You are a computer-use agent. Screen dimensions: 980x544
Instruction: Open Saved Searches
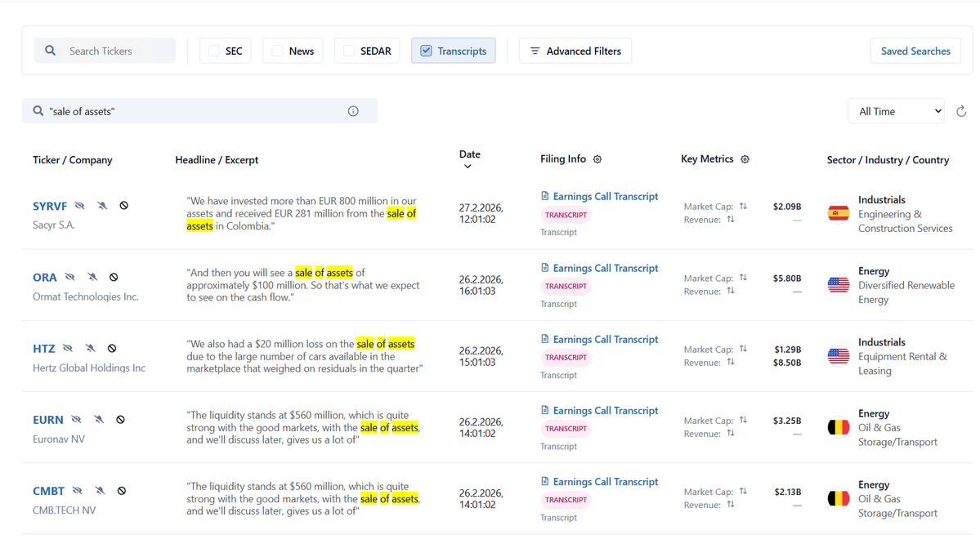[915, 51]
